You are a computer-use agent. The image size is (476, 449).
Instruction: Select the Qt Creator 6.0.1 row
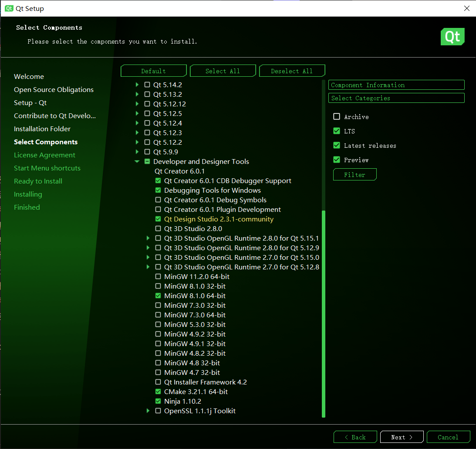coord(179,171)
